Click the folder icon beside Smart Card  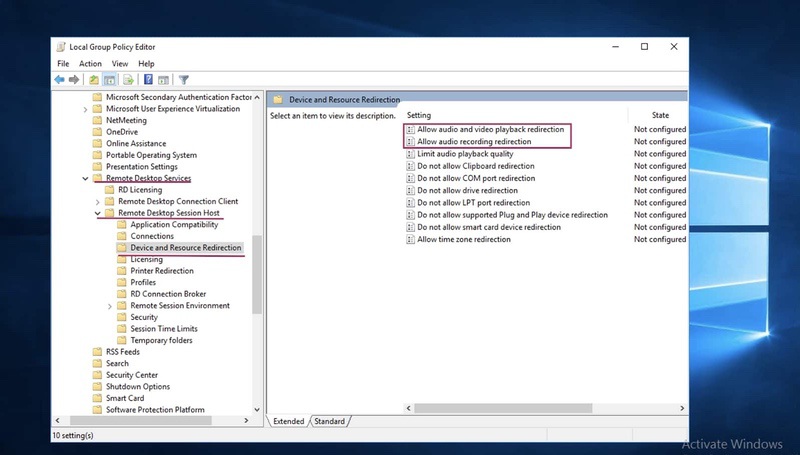pos(97,398)
